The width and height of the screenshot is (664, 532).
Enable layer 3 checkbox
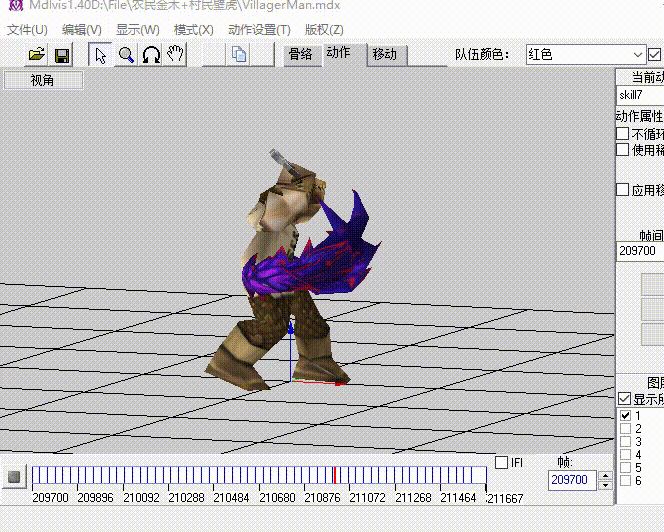(x=625, y=442)
